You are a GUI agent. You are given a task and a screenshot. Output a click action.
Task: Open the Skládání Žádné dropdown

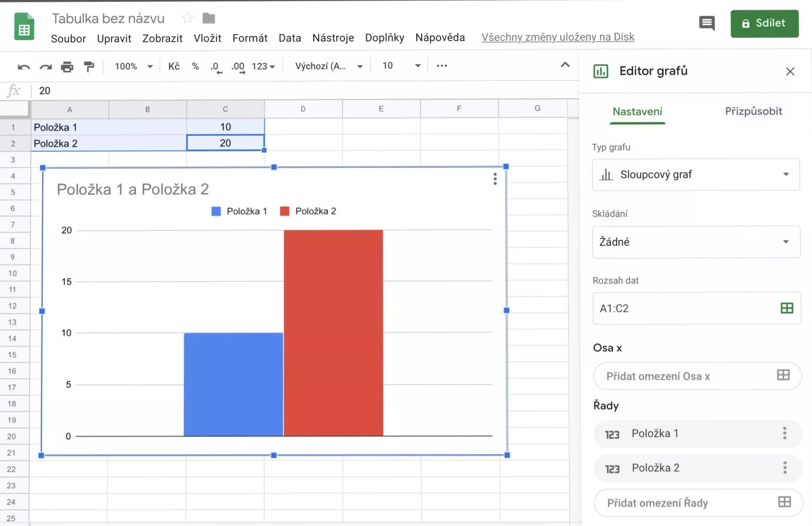click(x=696, y=242)
